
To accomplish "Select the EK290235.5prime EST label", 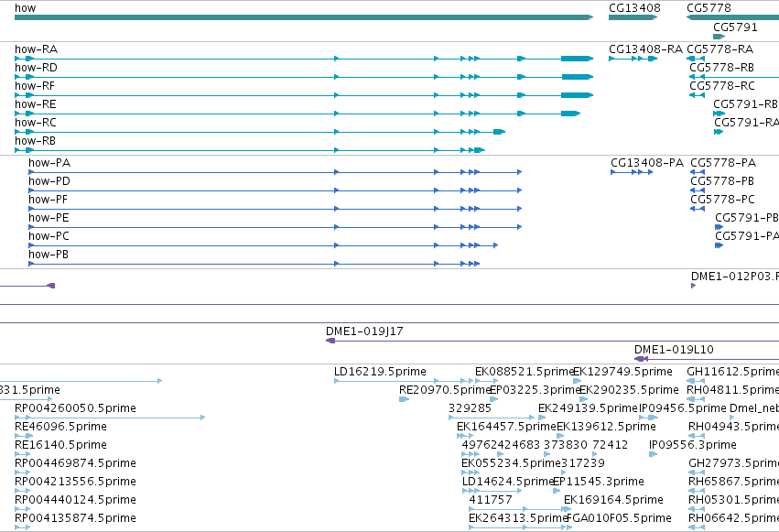I will (629, 390).
